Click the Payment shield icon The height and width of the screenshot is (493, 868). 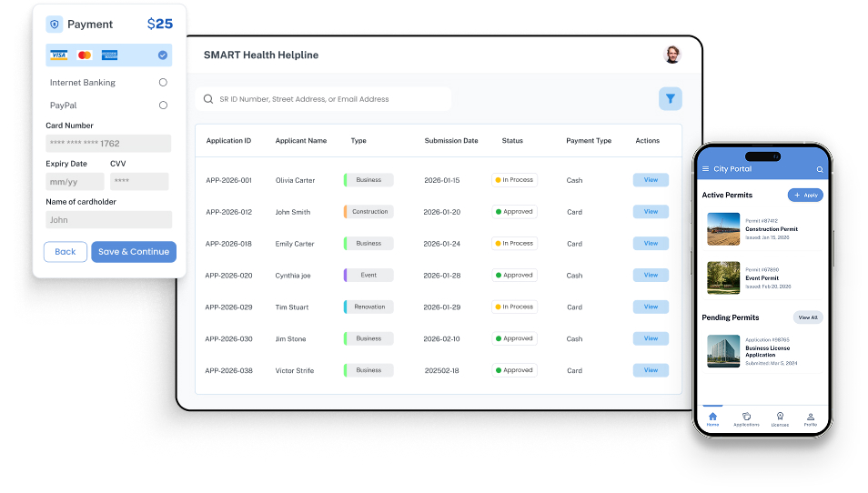(55, 25)
